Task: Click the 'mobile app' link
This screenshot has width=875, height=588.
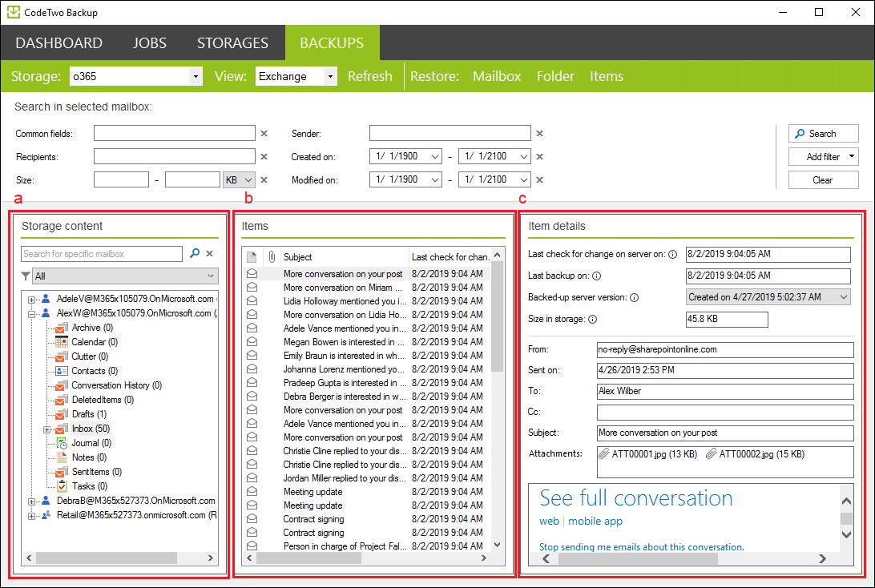Action: (595, 522)
